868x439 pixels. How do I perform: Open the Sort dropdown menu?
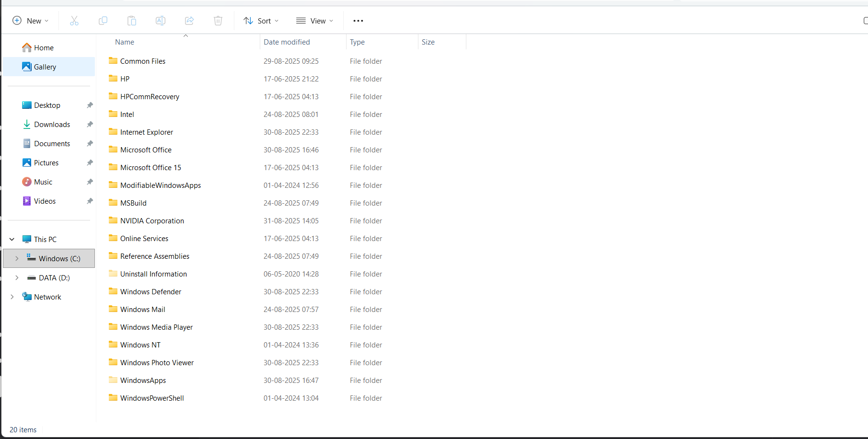(x=261, y=21)
